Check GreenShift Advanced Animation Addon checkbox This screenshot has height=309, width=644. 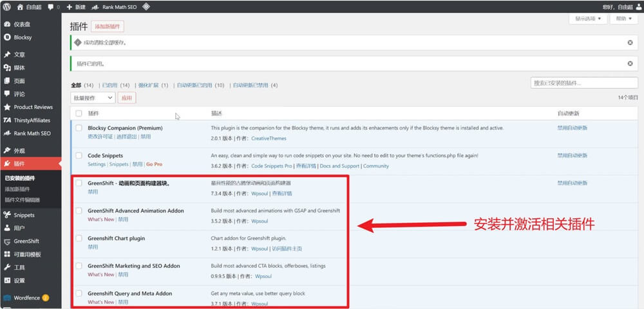coord(79,211)
